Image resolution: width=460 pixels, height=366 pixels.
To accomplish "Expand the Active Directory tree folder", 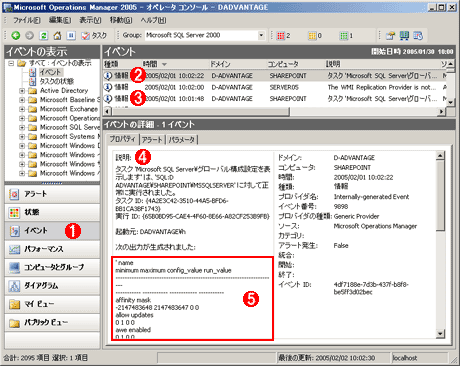I will (22, 91).
